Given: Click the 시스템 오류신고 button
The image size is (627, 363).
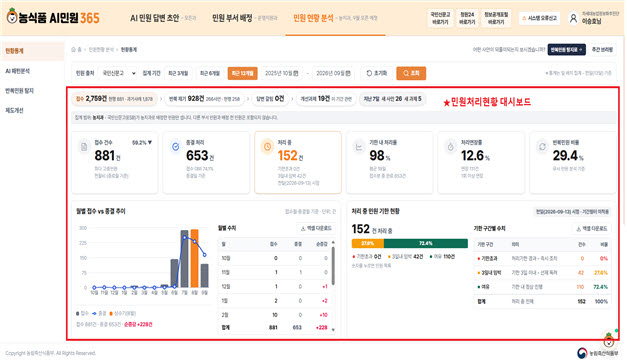Looking at the screenshot, I should click(539, 18).
